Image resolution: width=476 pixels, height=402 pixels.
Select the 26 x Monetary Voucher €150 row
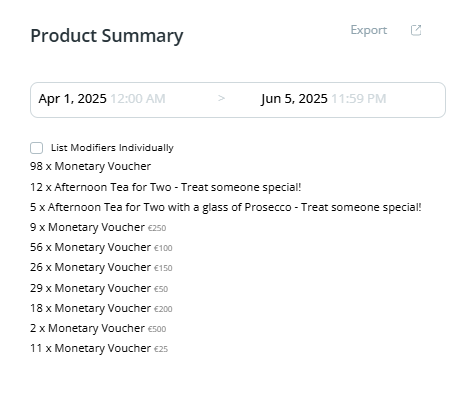click(101, 267)
